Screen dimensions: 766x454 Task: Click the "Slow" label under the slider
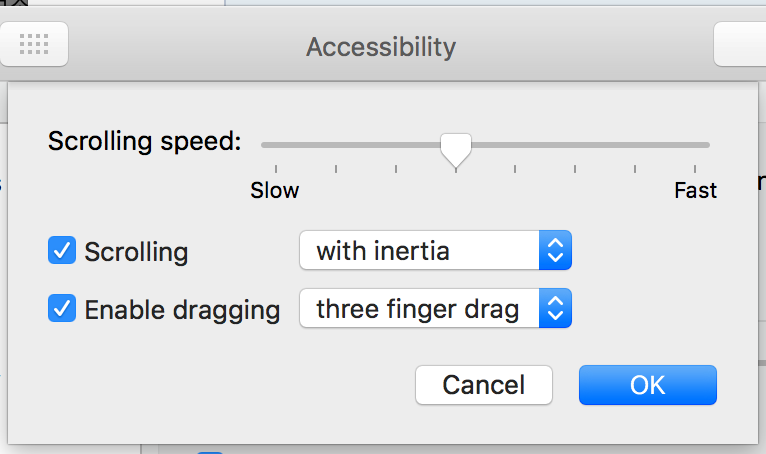[x=275, y=190]
